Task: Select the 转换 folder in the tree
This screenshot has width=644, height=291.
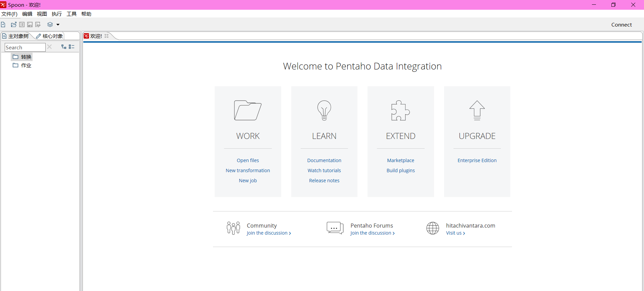Action: [x=22, y=57]
